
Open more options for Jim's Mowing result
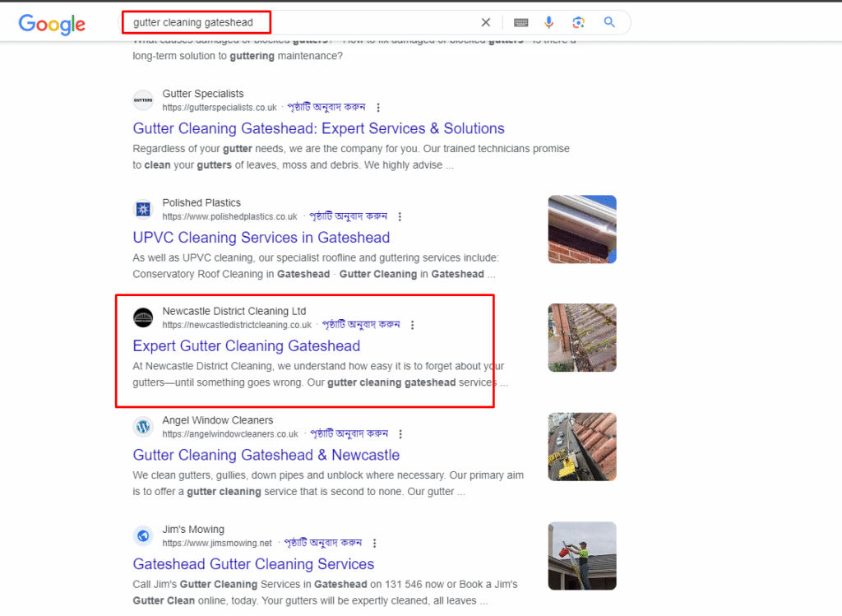(x=375, y=543)
